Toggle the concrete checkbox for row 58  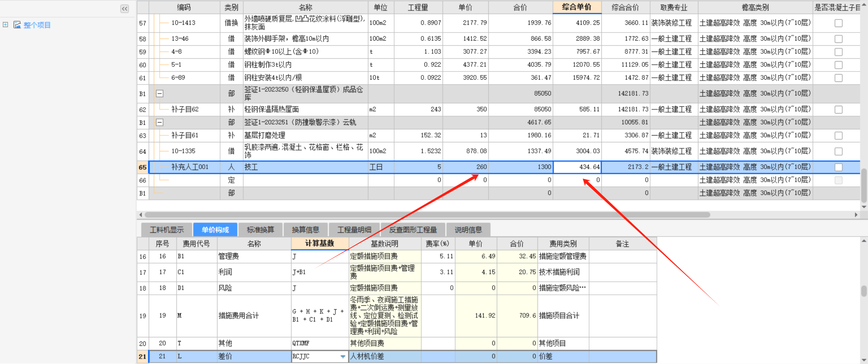pyautogui.click(x=839, y=39)
